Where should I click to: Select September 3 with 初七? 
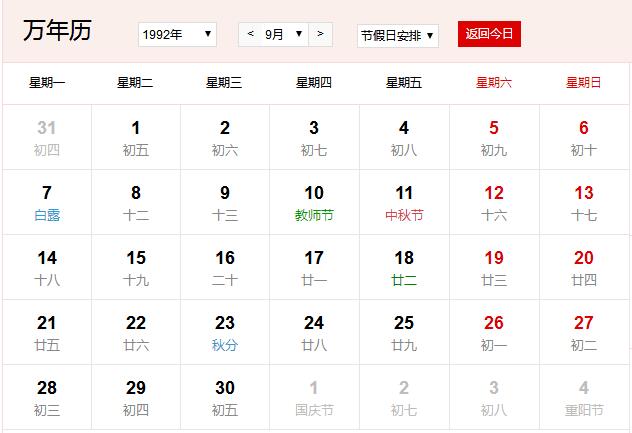[x=314, y=137]
